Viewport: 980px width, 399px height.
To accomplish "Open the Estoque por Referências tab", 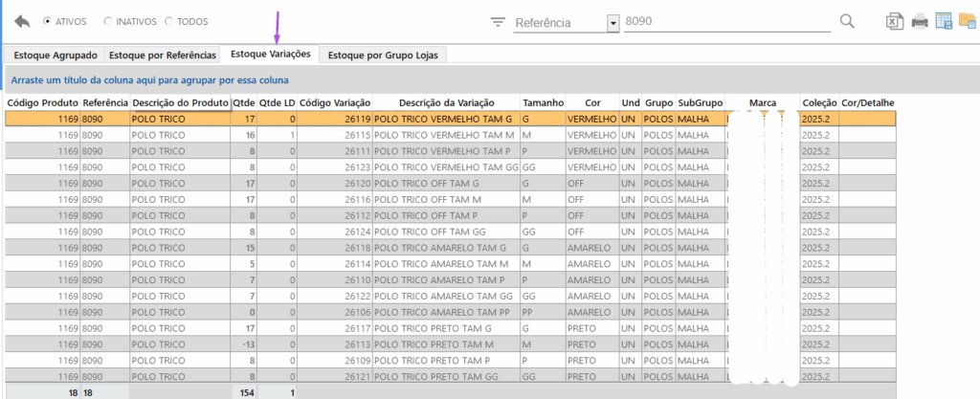I will click(162, 55).
